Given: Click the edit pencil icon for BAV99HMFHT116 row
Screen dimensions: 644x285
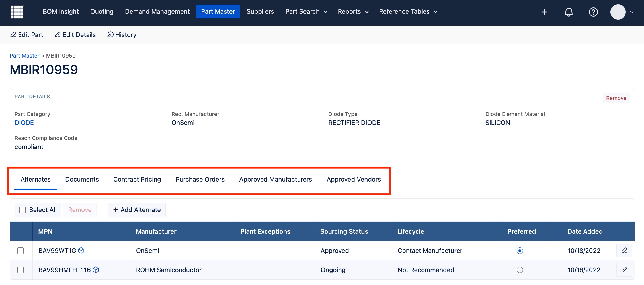Looking at the screenshot, I should 624,270.
